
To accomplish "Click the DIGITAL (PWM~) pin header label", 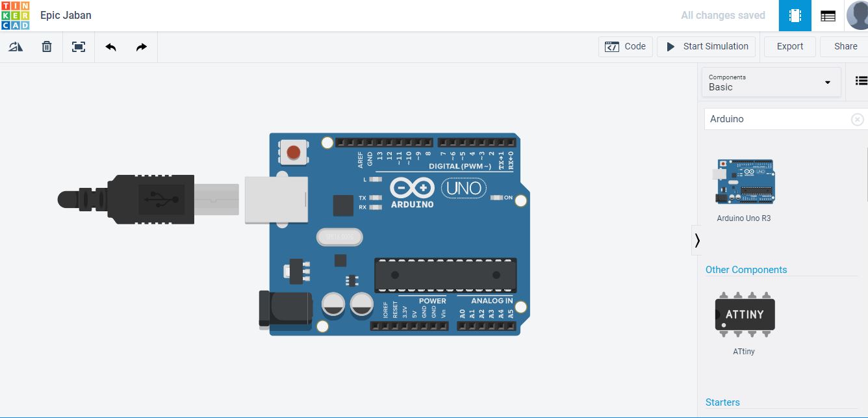I will [460, 167].
